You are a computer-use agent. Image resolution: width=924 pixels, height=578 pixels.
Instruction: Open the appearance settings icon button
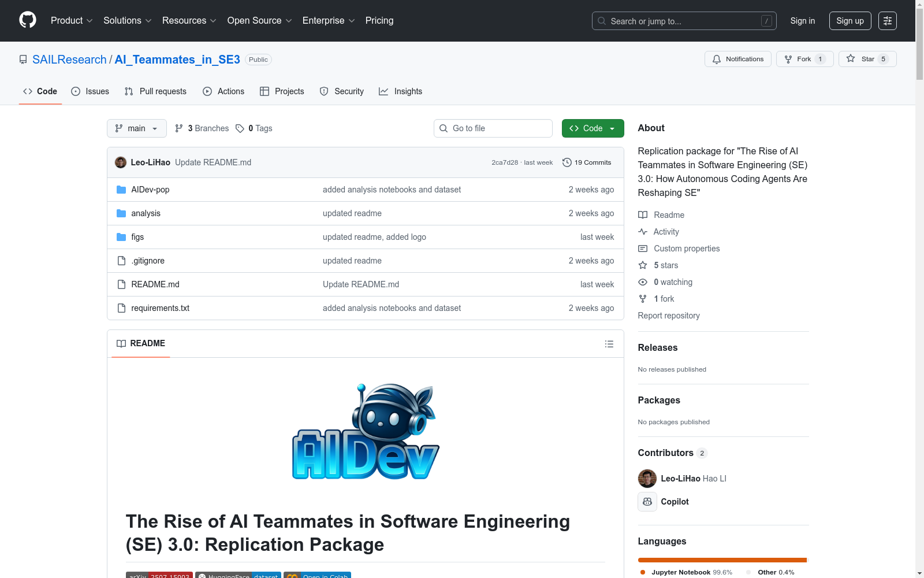(888, 21)
